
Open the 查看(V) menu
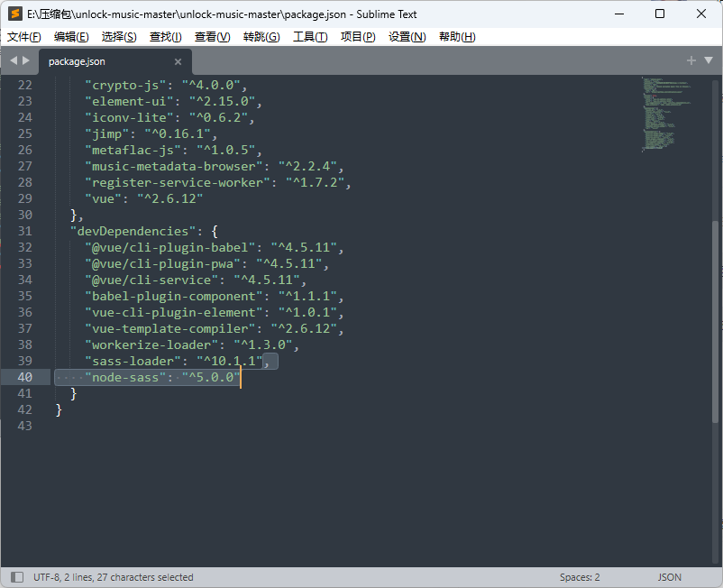[x=212, y=37]
